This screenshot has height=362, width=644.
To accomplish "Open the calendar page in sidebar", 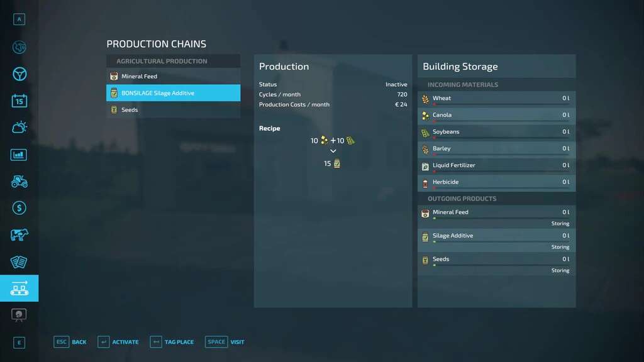I will tap(19, 101).
